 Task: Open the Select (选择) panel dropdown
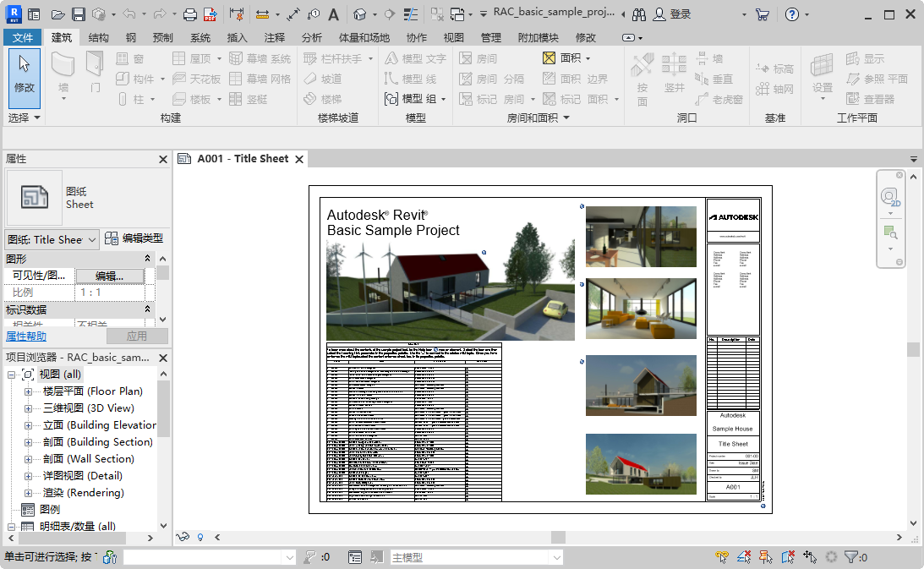[37, 118]
